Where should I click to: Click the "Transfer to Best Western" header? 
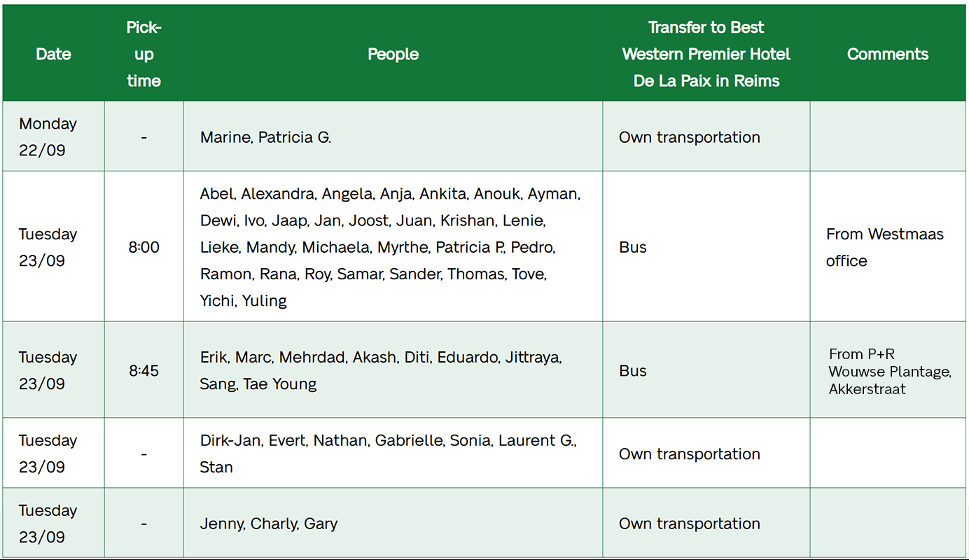click(706, 54)
